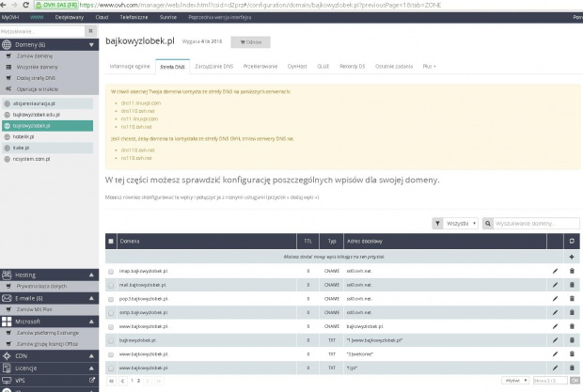This screenshot has height=392, width=583.
Task: Delete the pop3.bajkowyzlobek.pl record via trash icon
Action: 572,298
